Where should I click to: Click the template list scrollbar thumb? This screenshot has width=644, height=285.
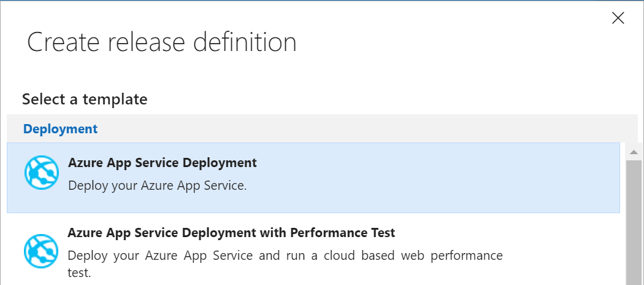(x=634, y=222)
